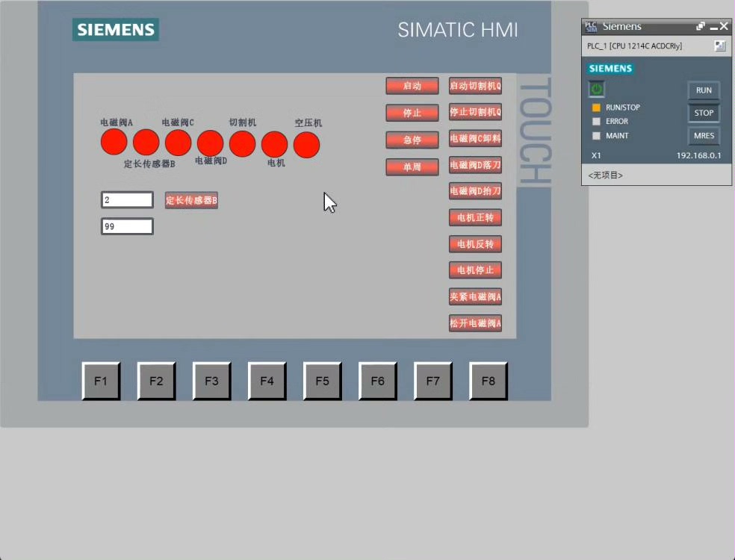Restore the Siemens PLCSIM window
Viewport: 735px width, 560px height.
coord(701,26)
